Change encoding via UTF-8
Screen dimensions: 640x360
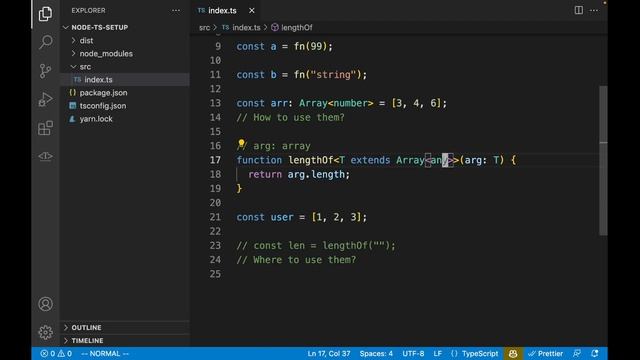[413, 353]
